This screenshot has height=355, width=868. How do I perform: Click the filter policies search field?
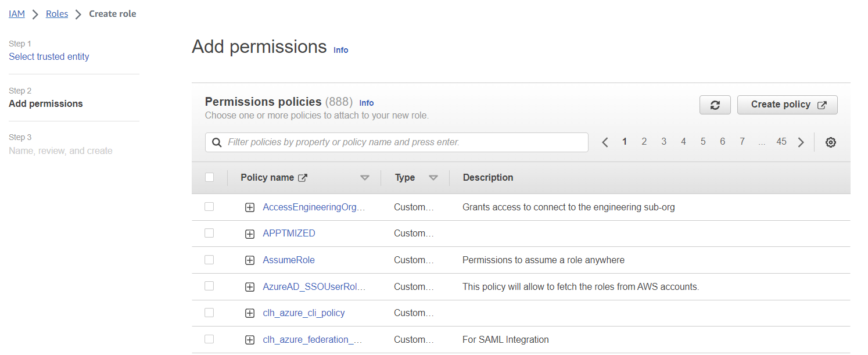click(401, 142)
